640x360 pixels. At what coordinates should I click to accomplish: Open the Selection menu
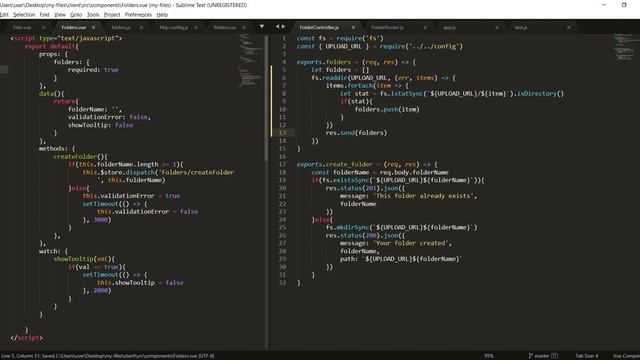click(x=24, y=15)
